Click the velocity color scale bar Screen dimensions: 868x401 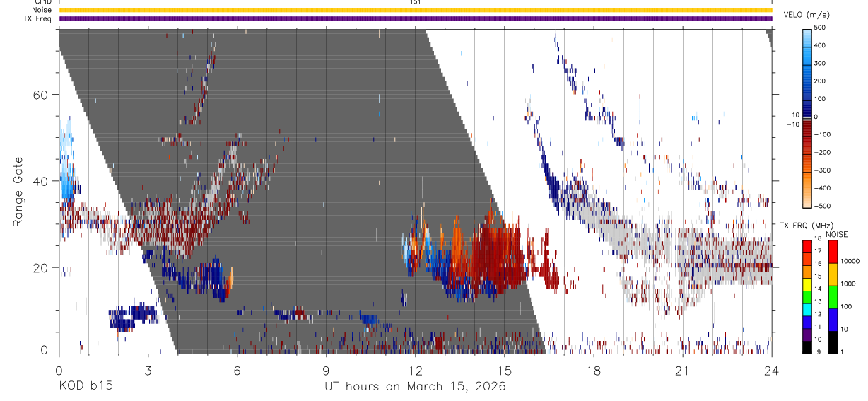click(x=807, y=117)
